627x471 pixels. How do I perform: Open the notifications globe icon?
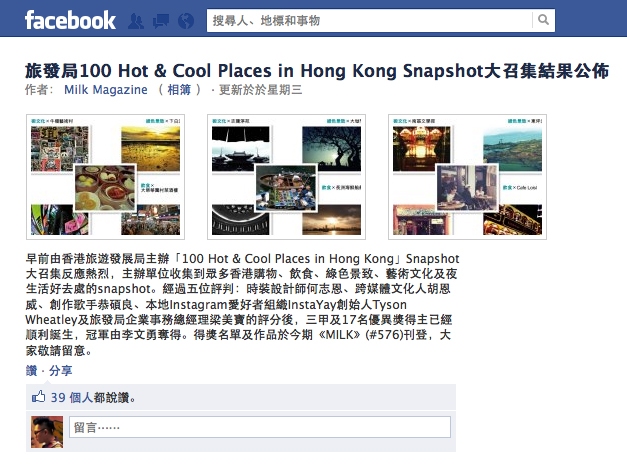(x=186, y=21)
